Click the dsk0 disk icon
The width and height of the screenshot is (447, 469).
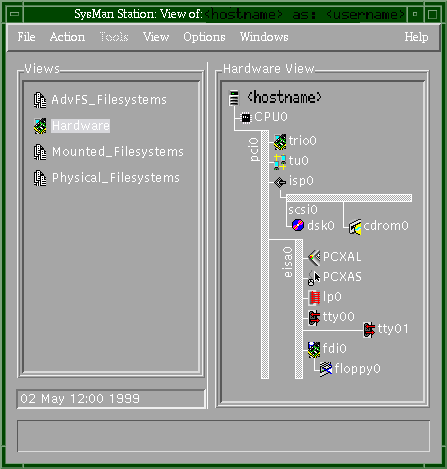[298, 225]
